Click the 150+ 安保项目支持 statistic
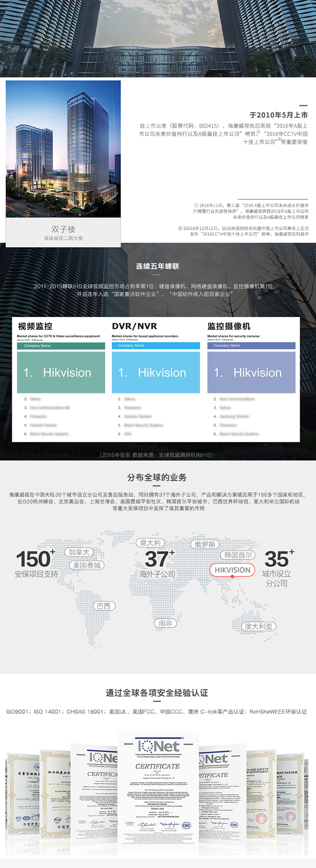This screenshot has width=316, height=868. coord(36,563)
